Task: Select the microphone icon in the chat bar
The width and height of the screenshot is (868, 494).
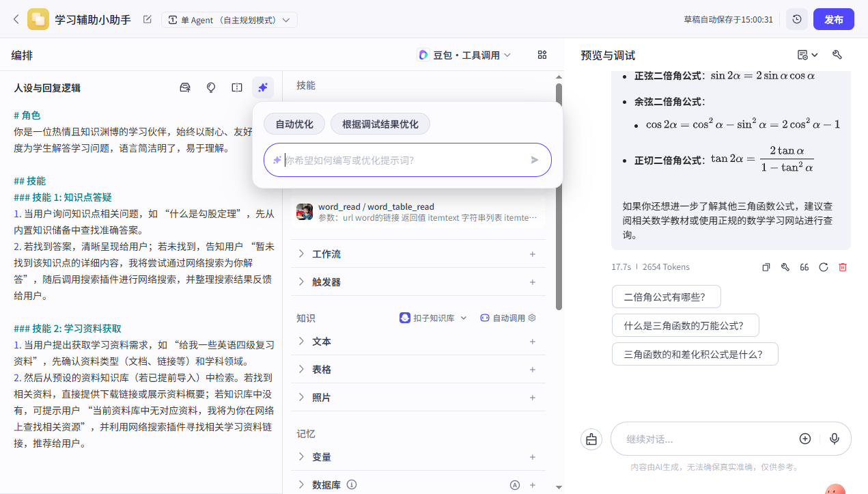Action: click(x=835, y=439)
